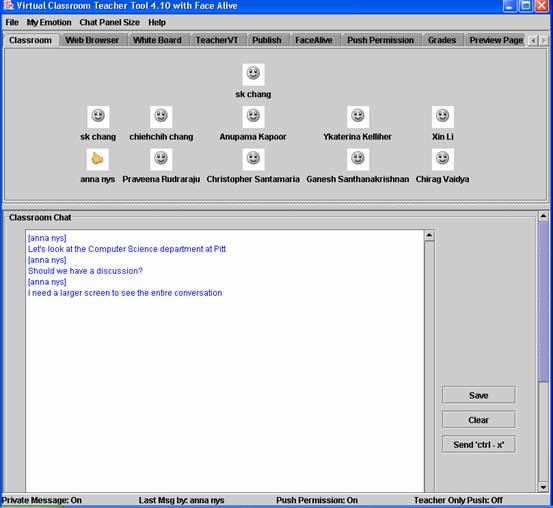
Task: Click Praveena Rudraraju's student icon
Action: [161, 159]
